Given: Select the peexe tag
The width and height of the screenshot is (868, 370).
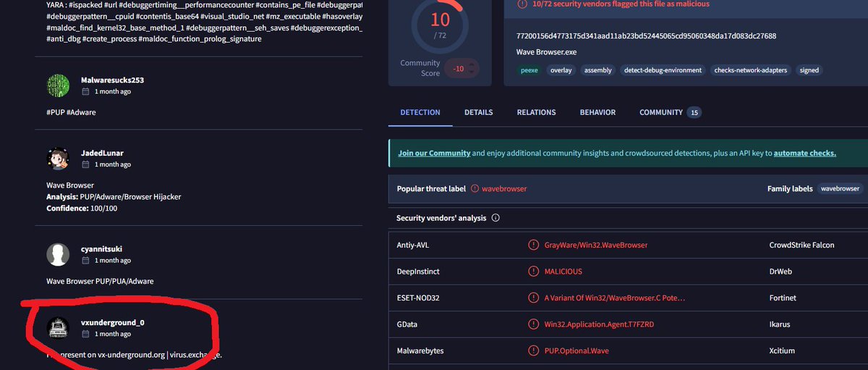Looking at the screenshot, I should point(530,70).
